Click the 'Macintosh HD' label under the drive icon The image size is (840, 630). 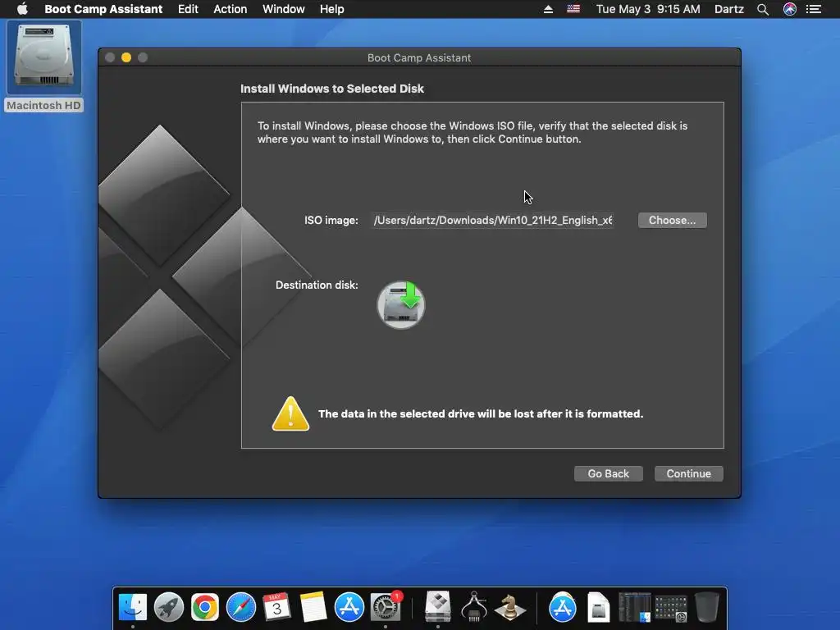click(x=44, y=106)
